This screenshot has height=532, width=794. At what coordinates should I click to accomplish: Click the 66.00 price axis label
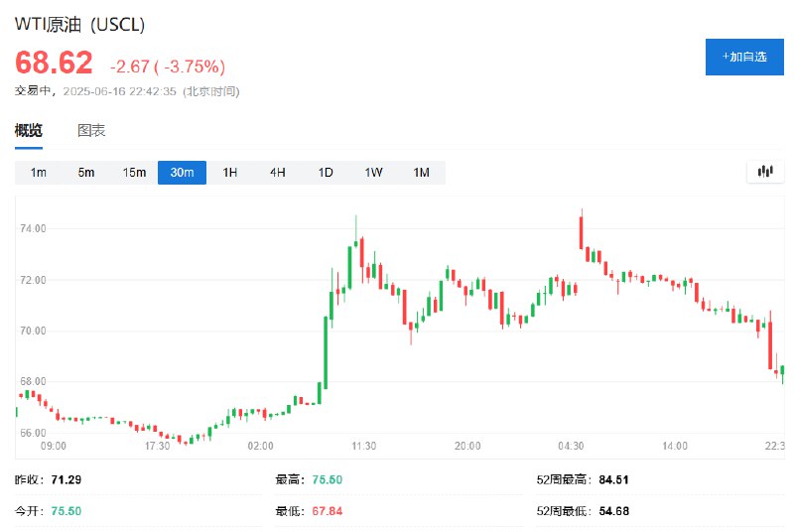pyautogui.click(x=33, y=433)
